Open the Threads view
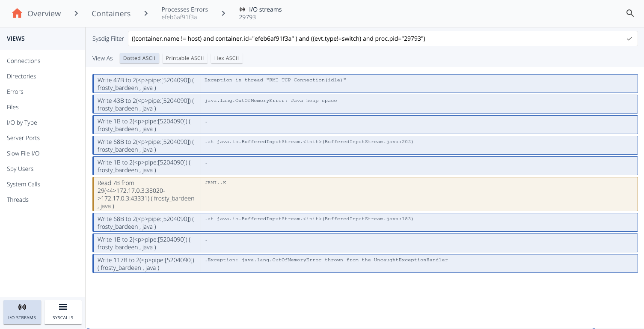Image resolution: width=644 pixels, height=329 pixels. (x=18, y=200)
